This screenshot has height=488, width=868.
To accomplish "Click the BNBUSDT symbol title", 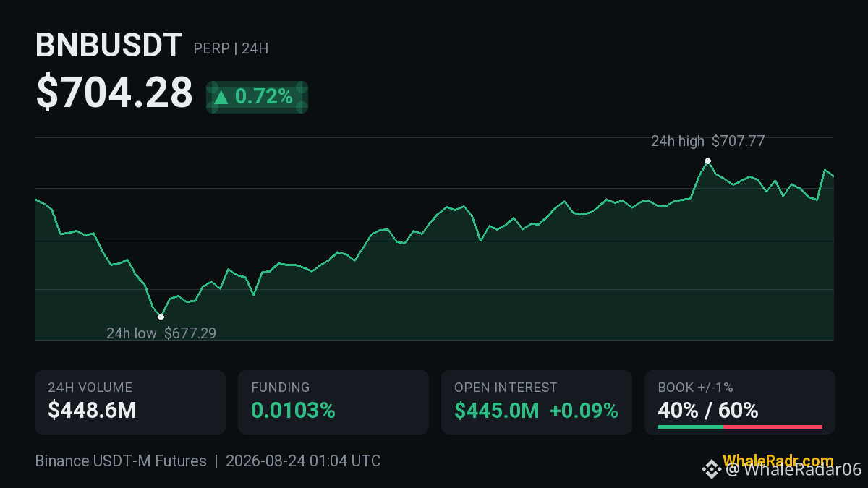I will click(x=109, y=46).
